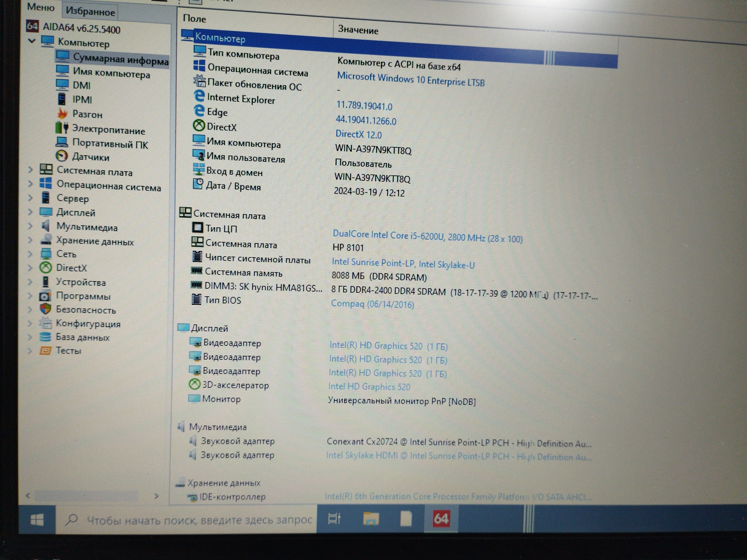Select Суммарная информация tree item
The height and width of the screenshot is (560, 747).
click(121, 59)
